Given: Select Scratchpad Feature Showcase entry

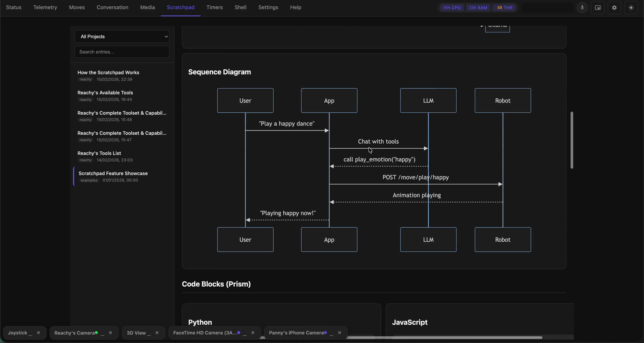Looking at the screenshot, I should click(122, 176).
